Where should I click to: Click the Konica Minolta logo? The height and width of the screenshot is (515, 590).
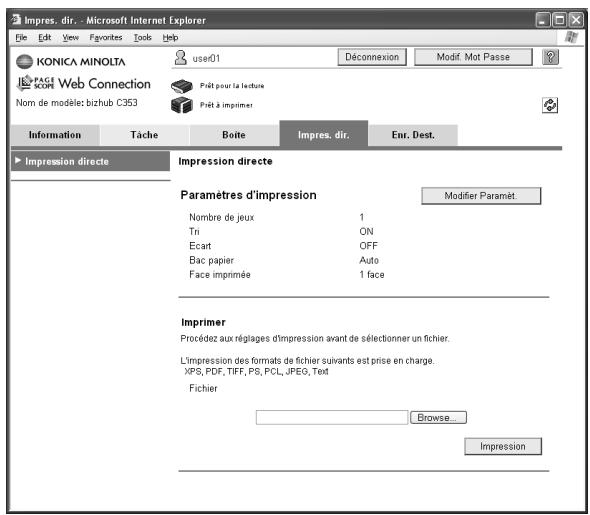[x=71, y=62]
